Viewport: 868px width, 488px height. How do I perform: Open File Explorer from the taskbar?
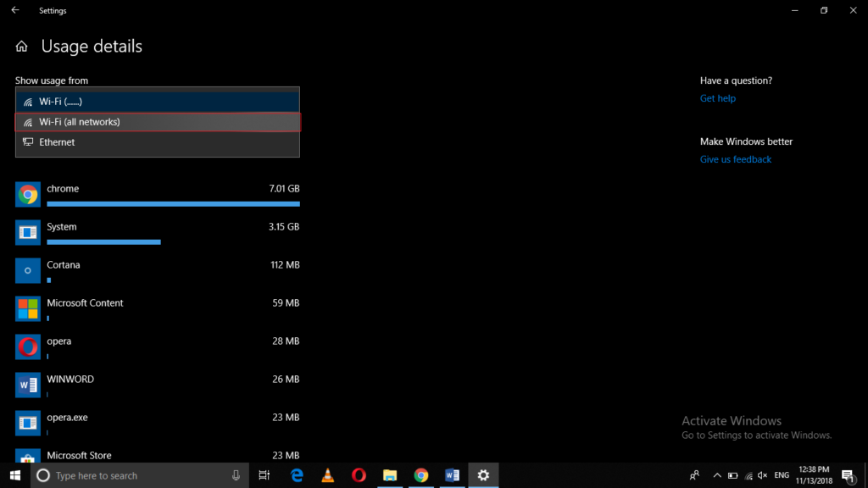tap(390, 475)
